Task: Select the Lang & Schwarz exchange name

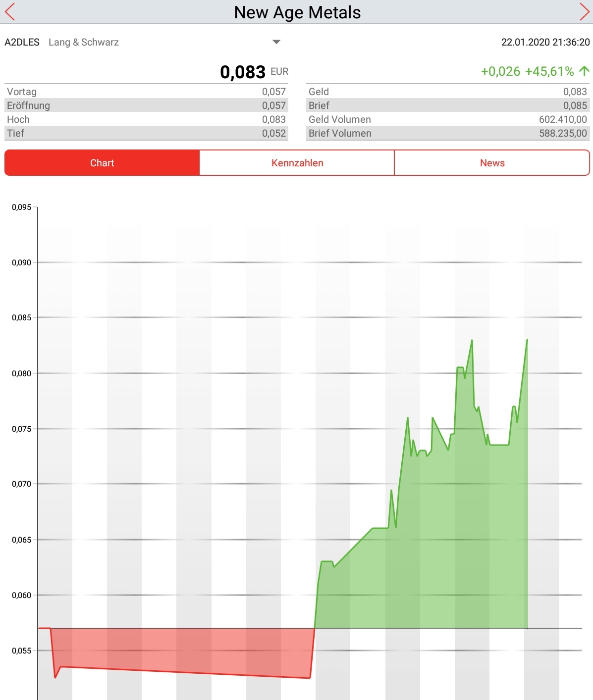Action: pyautogui.click(x=84, y=42)
